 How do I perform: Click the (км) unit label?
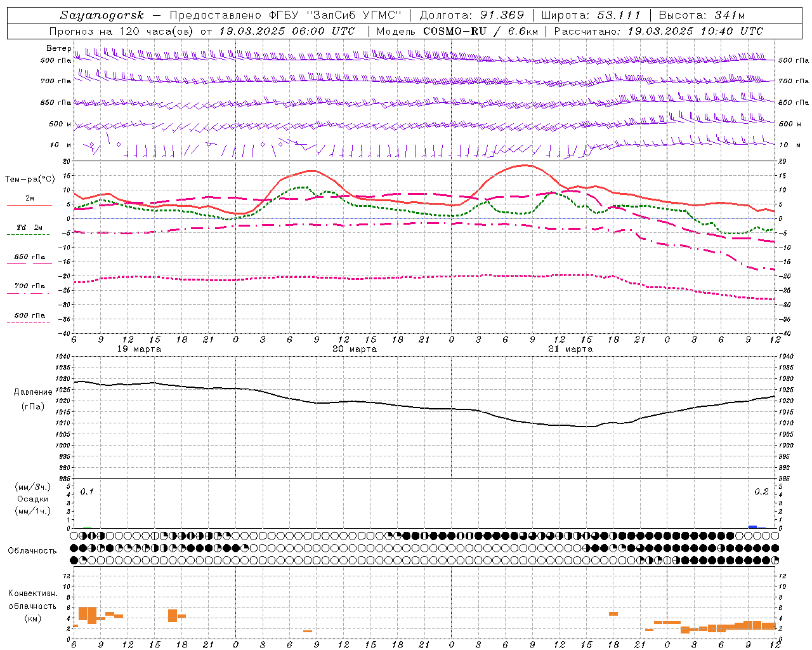pos(33,618)
